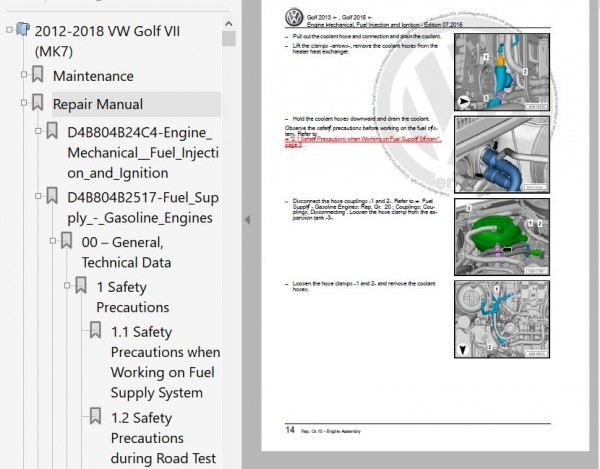Screen dimensions: 600x469
Task: Open the Maintenance bookmark
Action: (93, 76)
